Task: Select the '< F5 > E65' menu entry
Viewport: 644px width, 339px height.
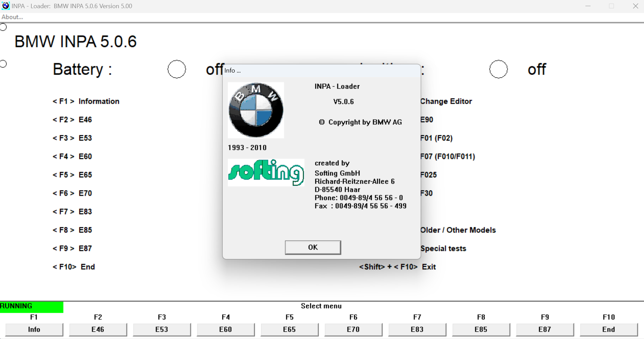Action: pyautogui.click(x=72, y=175)
